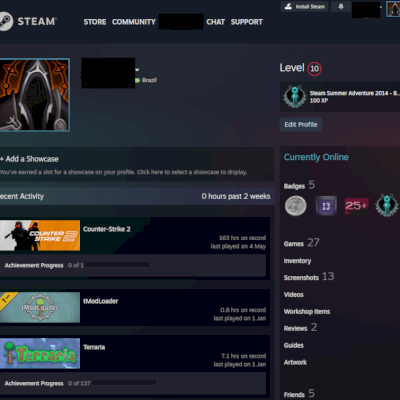Open the Inventory link
Image resolution: width=400 pixels, height=400 pixels.
(x=297, y=261)
